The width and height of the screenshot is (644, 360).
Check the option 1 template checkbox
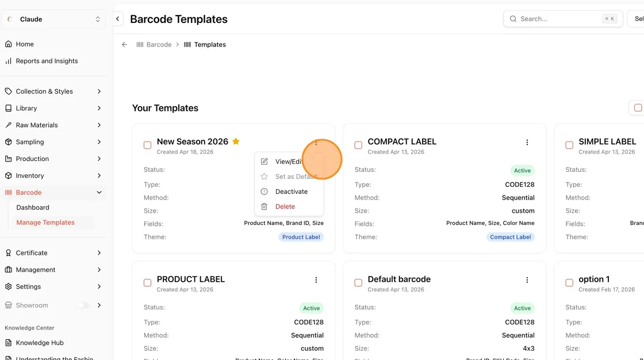point(569,283)
